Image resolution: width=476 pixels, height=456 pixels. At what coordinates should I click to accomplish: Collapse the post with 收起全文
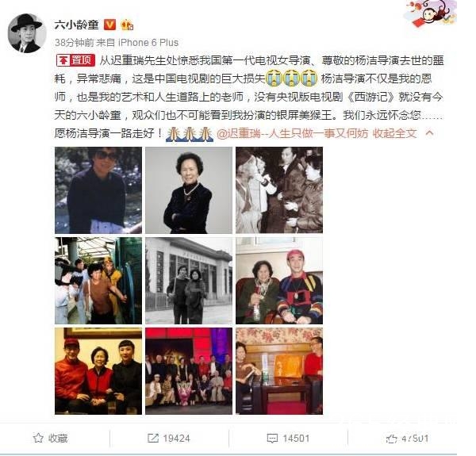tap(394, 133)
